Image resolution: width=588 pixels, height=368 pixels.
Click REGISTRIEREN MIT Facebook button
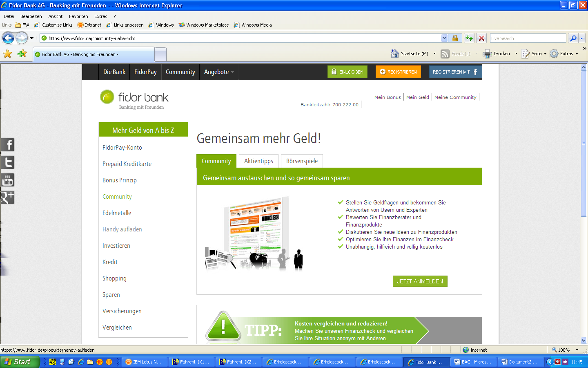click(456, 72)
